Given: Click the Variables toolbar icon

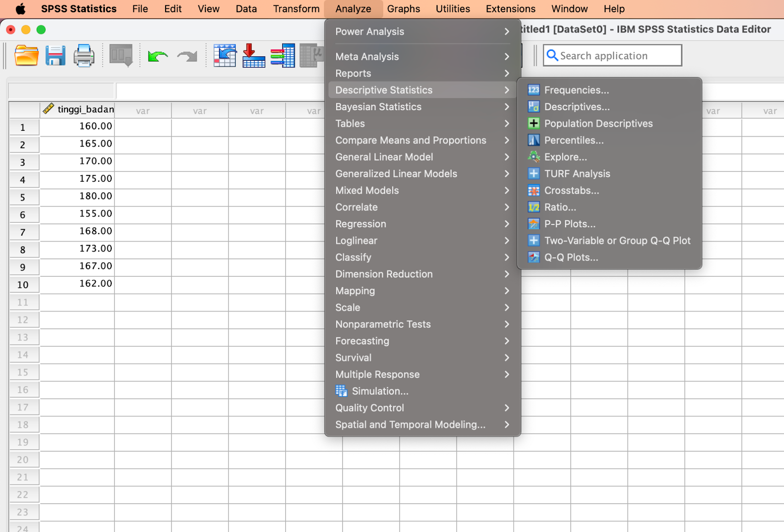Looking at the screenshot, I should [x=283, y=55].
